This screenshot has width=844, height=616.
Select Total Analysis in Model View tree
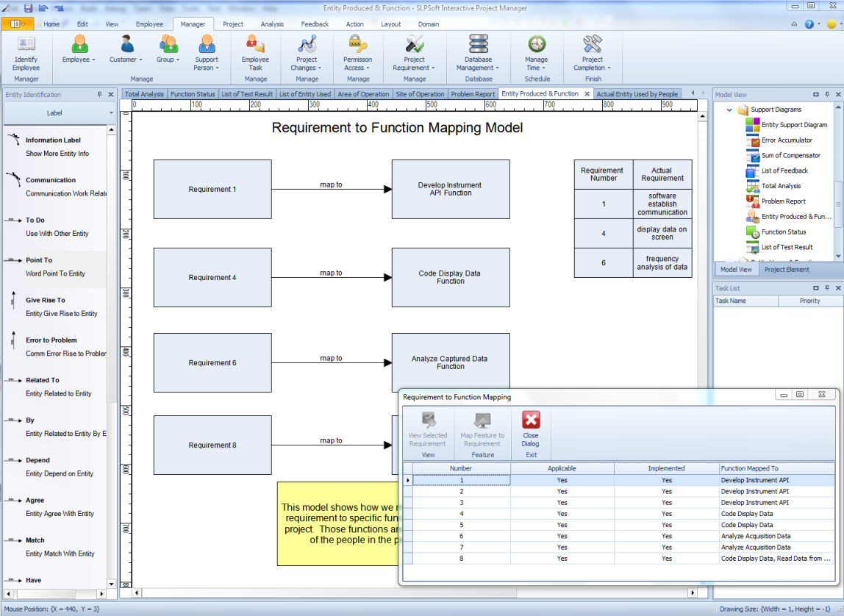point(781,186)
